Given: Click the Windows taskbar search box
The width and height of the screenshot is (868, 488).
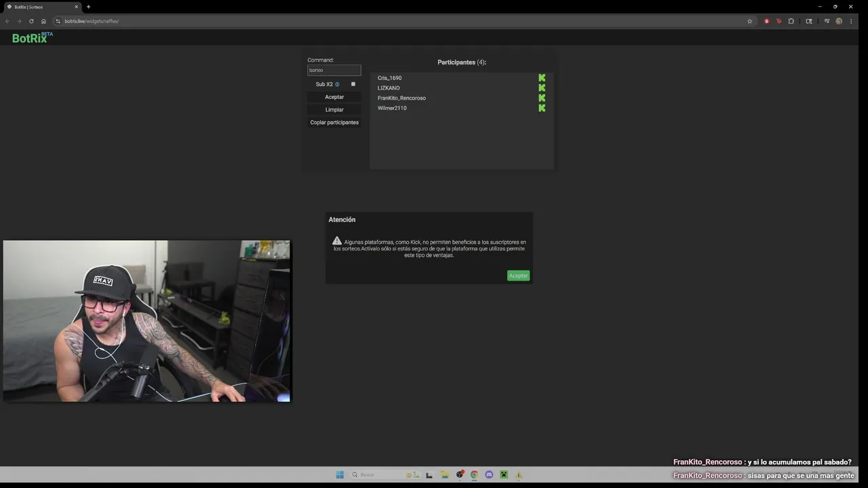Looking at the screenshot, I should tap(384, 474).
